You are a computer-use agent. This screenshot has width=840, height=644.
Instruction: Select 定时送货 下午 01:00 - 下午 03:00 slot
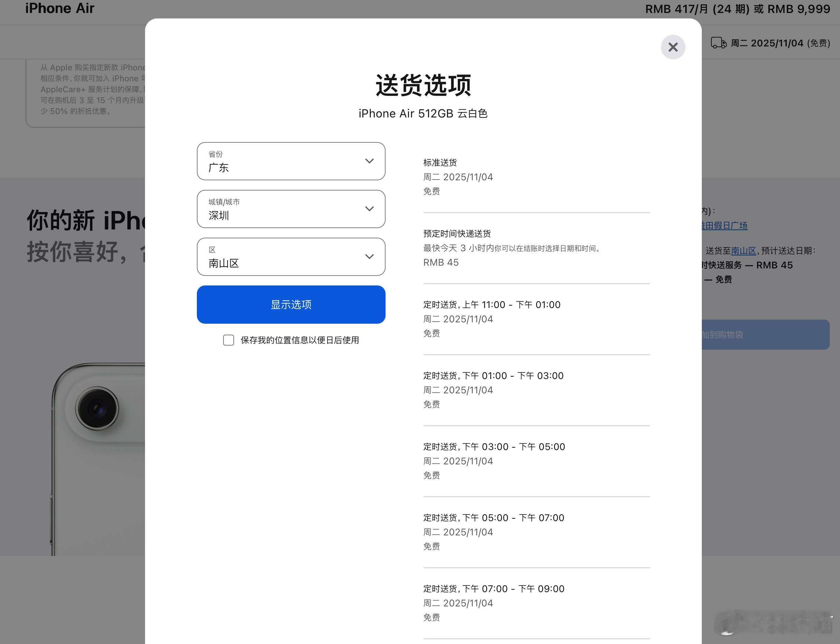pyautogui.click(x=493, y=376)
